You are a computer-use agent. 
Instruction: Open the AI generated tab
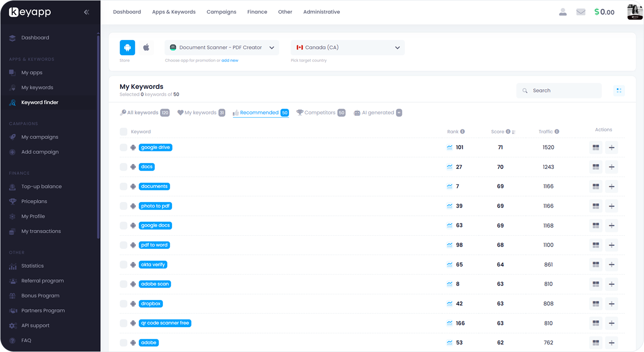pyautogui.click(x=377, y=113)
